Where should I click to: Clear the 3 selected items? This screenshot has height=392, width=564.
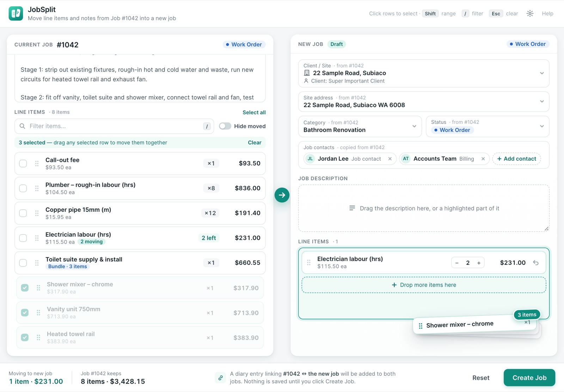[x=255, y=143]
